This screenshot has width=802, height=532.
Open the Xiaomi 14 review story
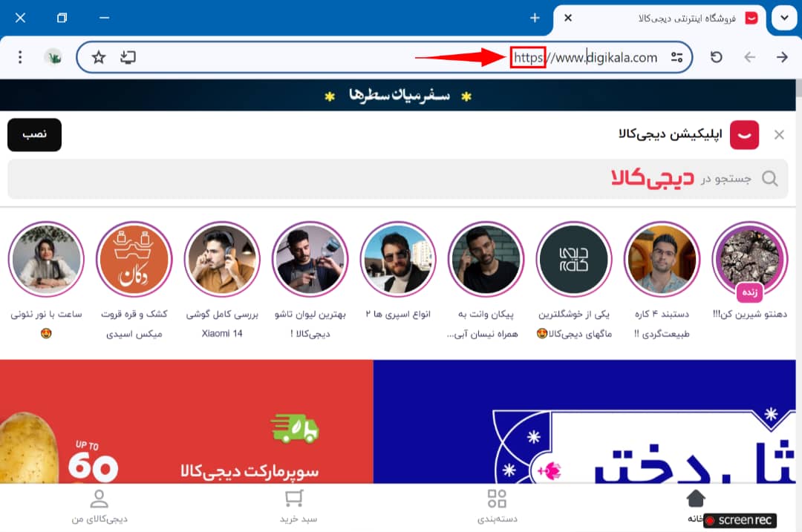pyautogui.click(x=222, y=260)
